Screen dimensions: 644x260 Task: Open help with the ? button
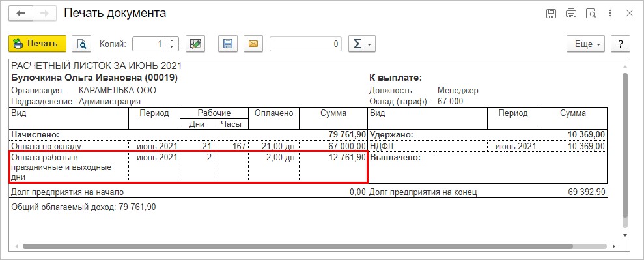621,44
